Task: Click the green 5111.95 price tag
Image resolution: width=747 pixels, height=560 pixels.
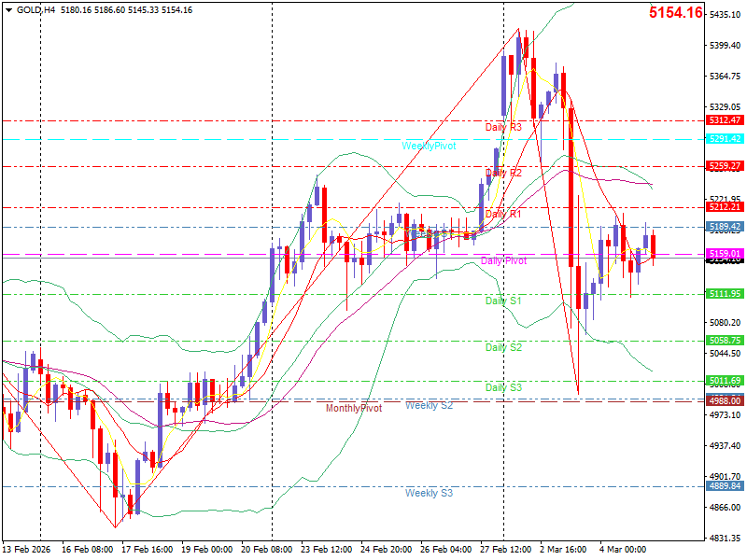Action: tap(725, 294)
